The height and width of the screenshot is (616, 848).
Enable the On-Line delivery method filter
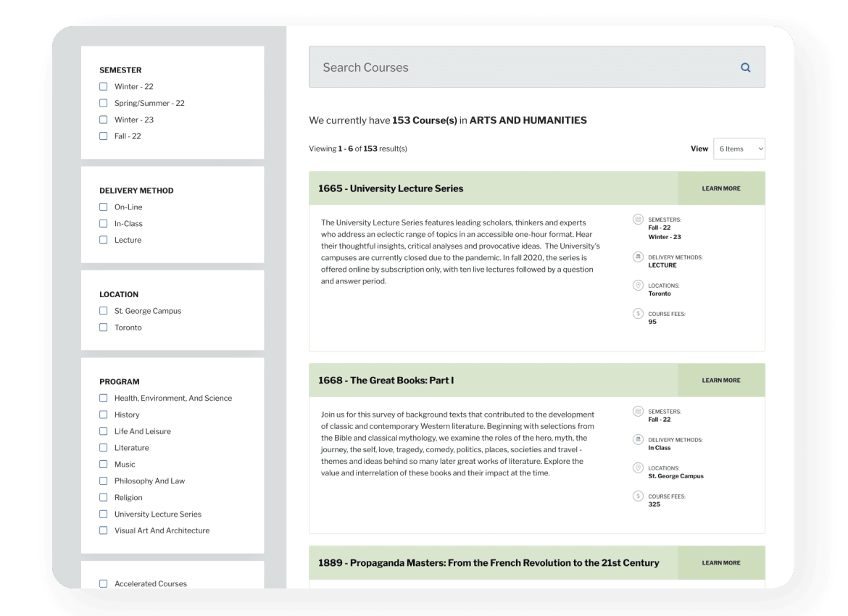103,207
